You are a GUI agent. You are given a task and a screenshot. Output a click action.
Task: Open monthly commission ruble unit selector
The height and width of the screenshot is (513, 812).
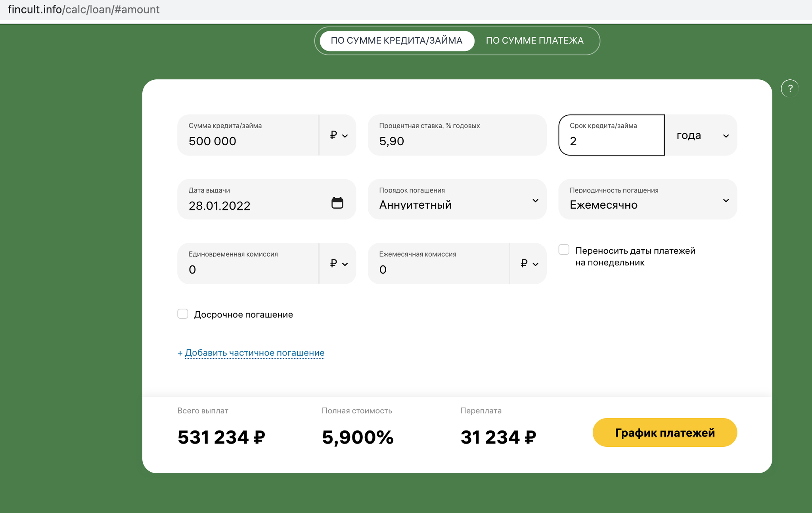coord(529,263)
